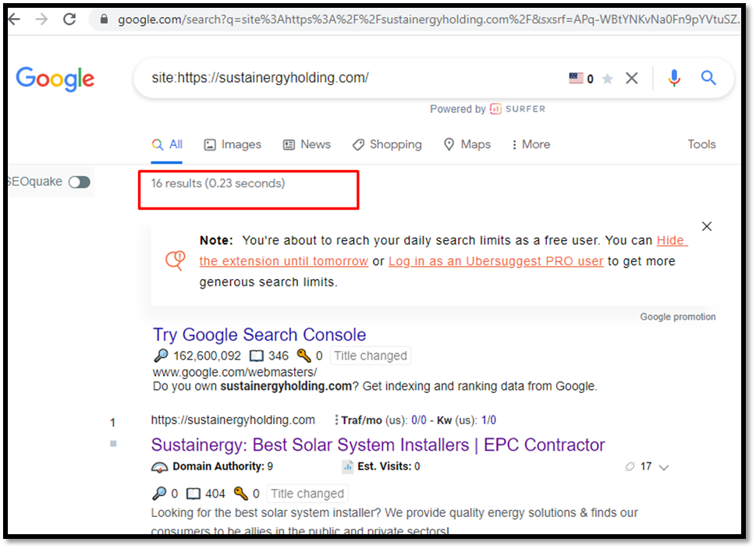Click the Est. Visits chart icon

coord(348,466)
